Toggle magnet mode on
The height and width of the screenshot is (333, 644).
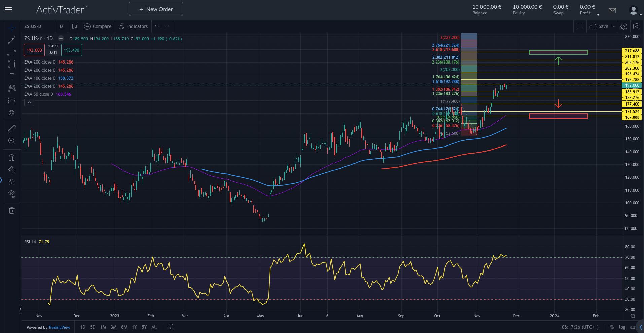12,158
